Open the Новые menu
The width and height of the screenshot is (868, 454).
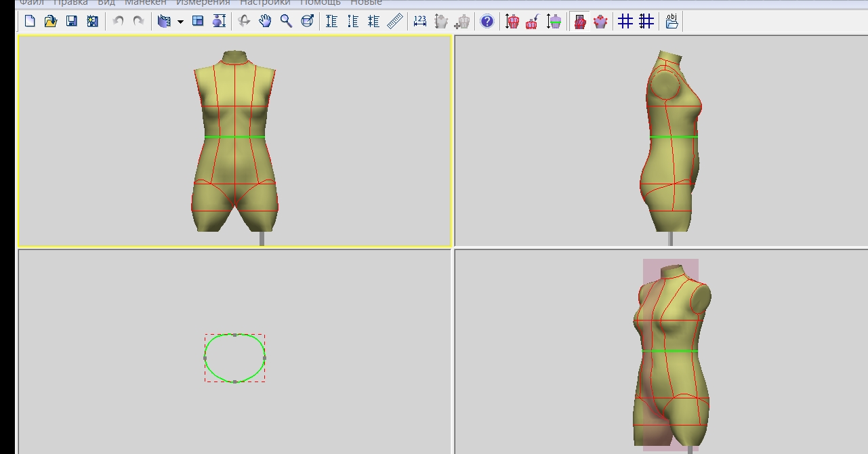point(366,3)
